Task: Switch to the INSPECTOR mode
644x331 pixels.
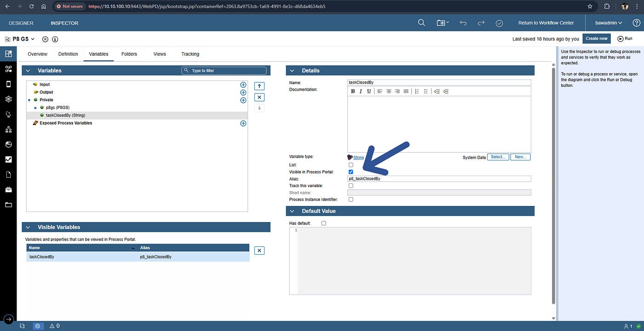Action: (x=64, y=23)
